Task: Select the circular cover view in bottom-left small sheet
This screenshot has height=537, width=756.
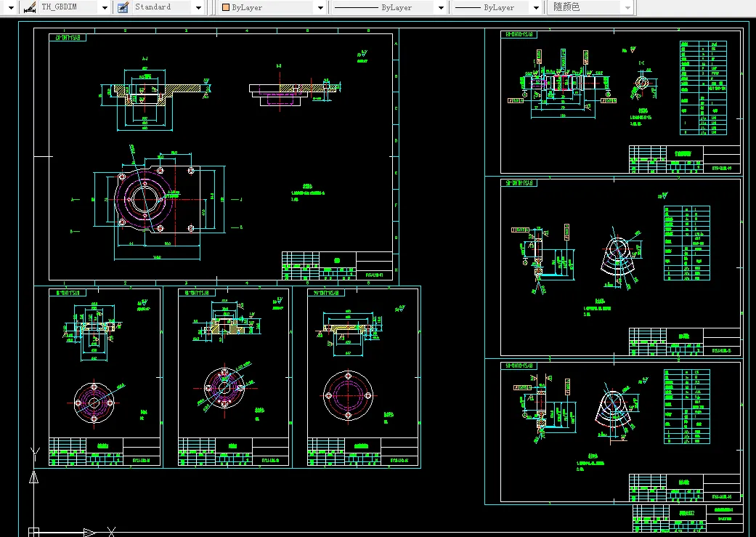Action: pyautogui.click(x=94, y=403)
